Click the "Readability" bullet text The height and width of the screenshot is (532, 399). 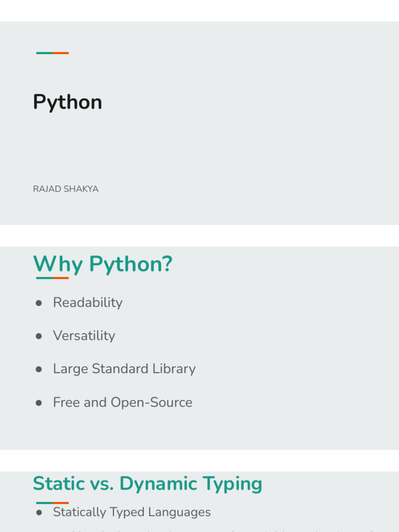click(88, 303)
